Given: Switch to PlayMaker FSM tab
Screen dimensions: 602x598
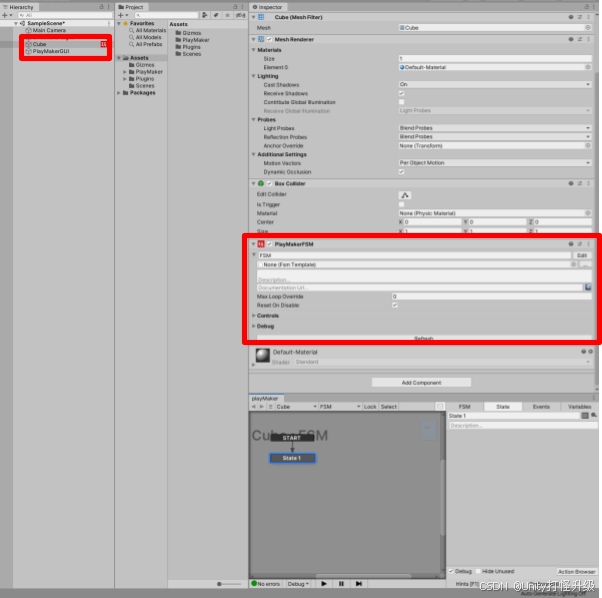Looking at the screenshot, I should click(465, 406).
